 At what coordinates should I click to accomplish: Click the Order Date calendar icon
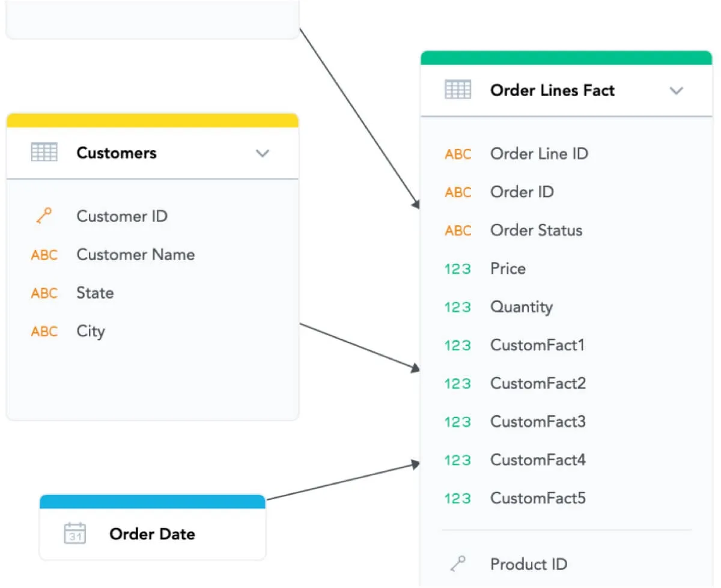[75, 533]
